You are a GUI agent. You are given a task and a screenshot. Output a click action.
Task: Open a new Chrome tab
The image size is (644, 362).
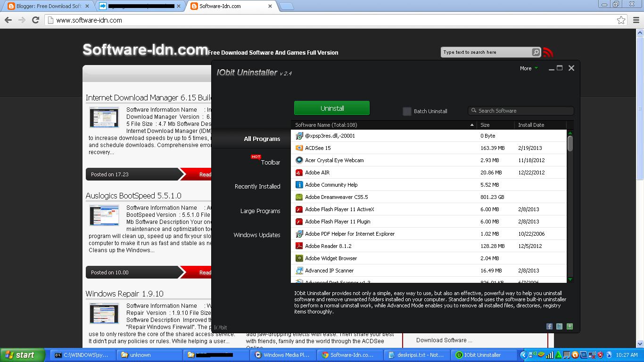tap(286, 6)
